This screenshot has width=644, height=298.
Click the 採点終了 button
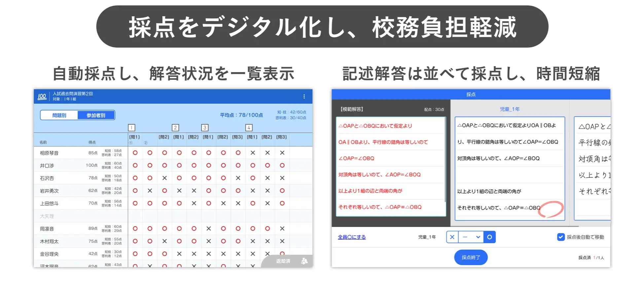pos(471,257)
